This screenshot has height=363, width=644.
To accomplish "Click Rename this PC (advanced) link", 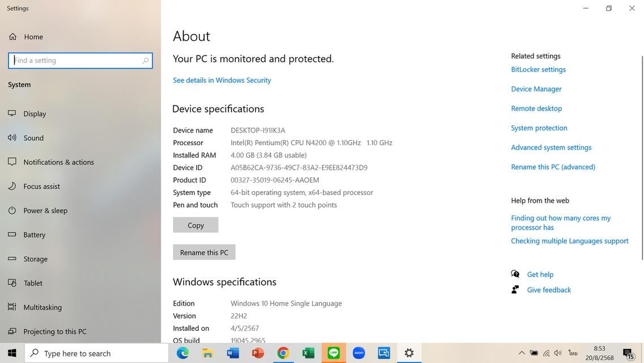I will [553, 167].
